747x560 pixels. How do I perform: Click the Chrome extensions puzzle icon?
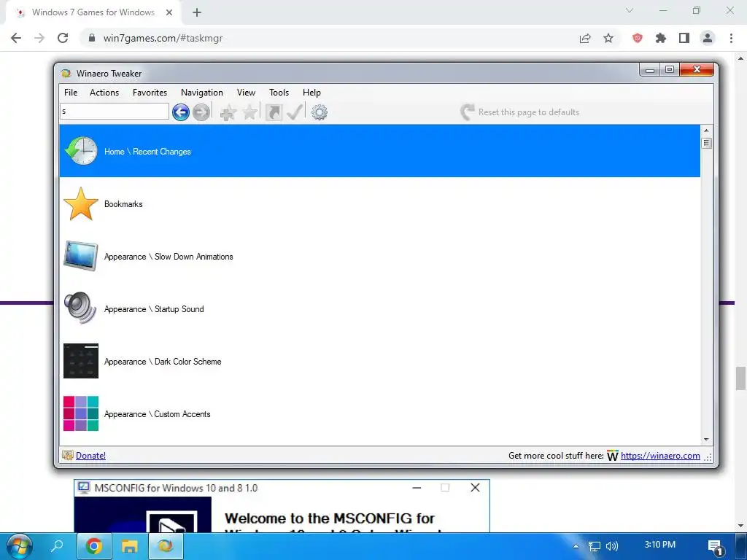coord(661,38)
